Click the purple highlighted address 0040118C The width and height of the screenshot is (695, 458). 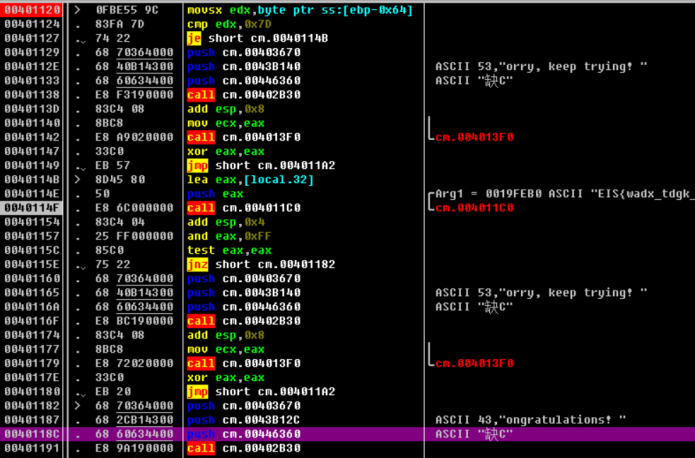pos(31,434)
